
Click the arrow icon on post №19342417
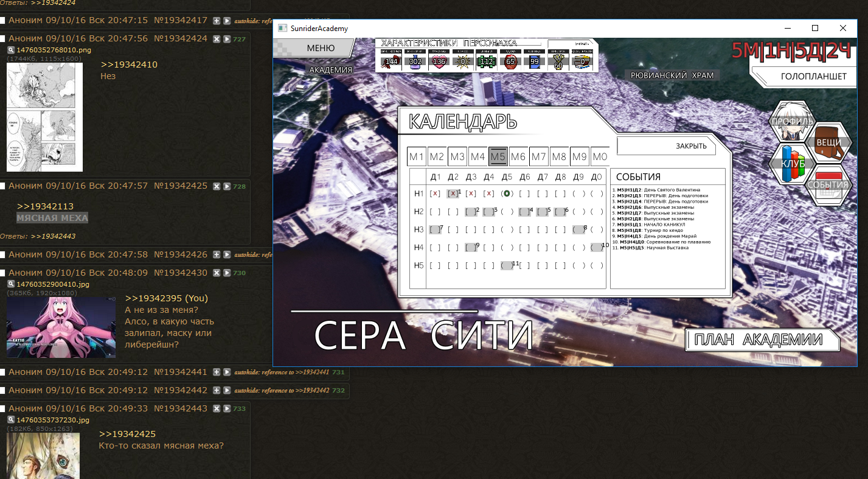tap(227, 21)
